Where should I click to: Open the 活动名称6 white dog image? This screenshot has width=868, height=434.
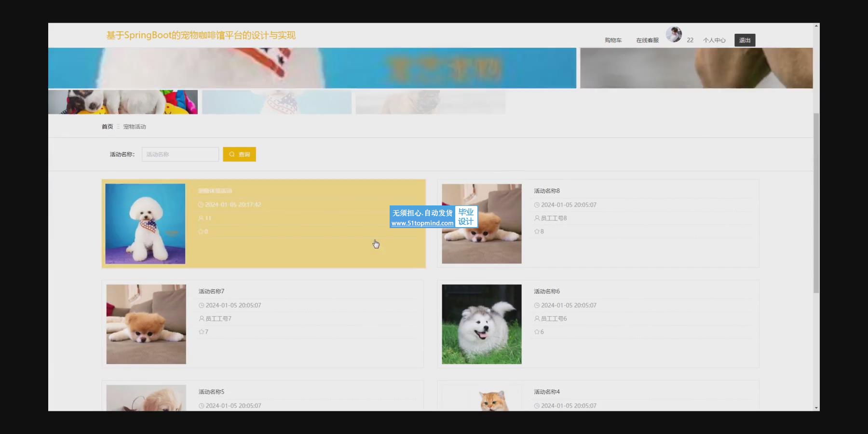click(x=482, y=324)
